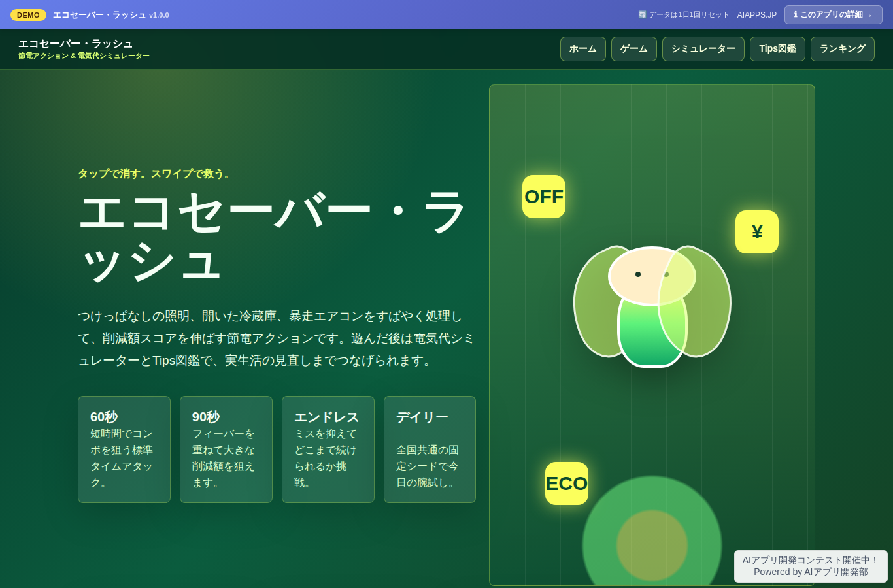Click the AIアプリ開発コンテスト banner
Screen dimensions: 893x588
tap(811, 566)
